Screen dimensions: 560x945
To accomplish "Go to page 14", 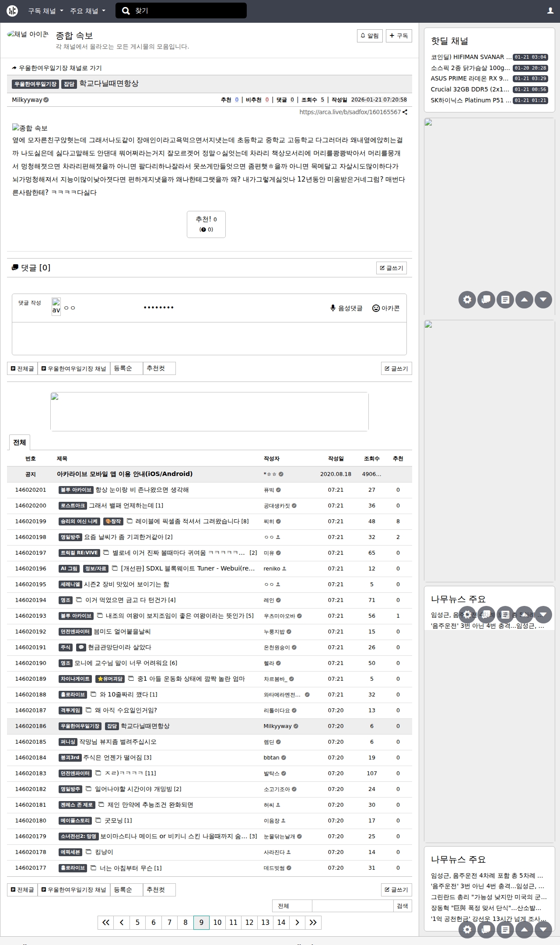I will 281,922.
